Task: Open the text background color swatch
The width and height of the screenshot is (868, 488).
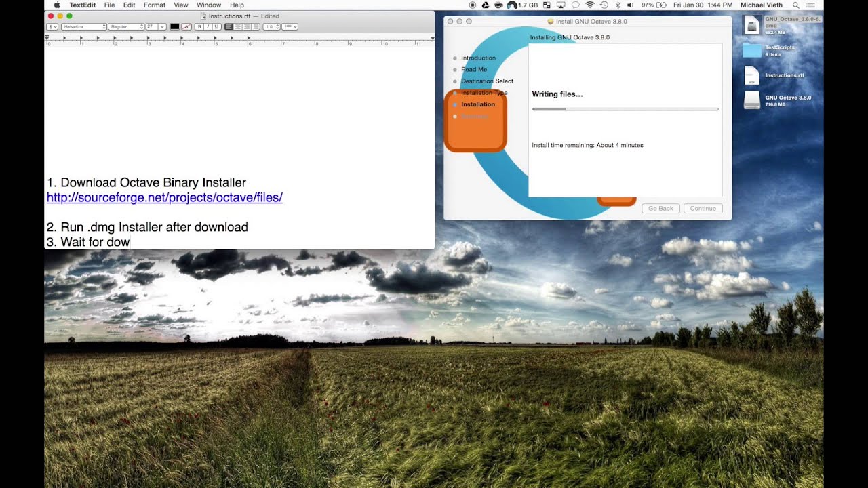Action: click(186, 26)
